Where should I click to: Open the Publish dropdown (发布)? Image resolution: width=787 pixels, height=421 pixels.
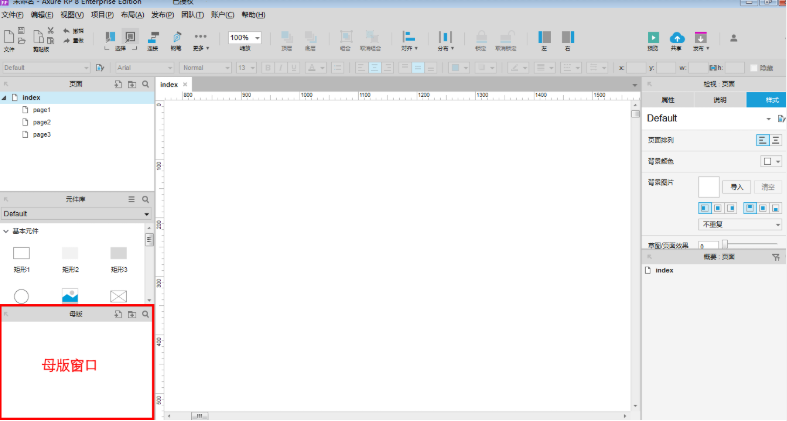[701, 41]
